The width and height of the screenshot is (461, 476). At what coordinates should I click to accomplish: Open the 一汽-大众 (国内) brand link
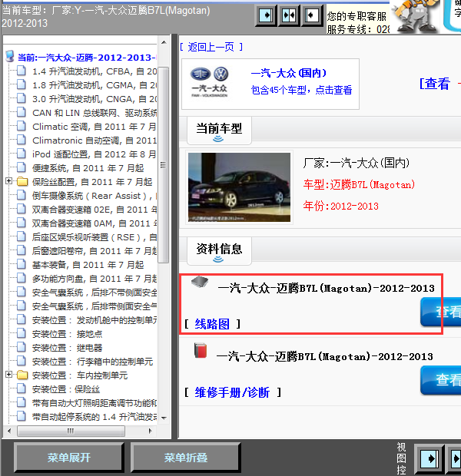(289, 73)
